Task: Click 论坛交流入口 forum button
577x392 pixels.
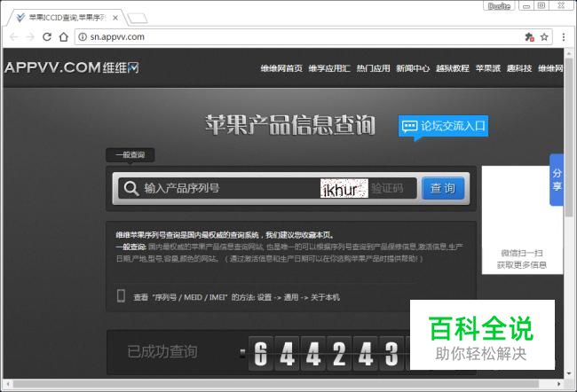Action: click(x=444, y=126)
